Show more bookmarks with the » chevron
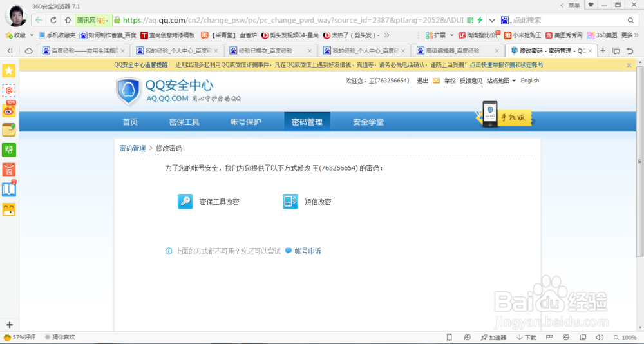Viewport: 644px width, 344px height. point(386,35)
